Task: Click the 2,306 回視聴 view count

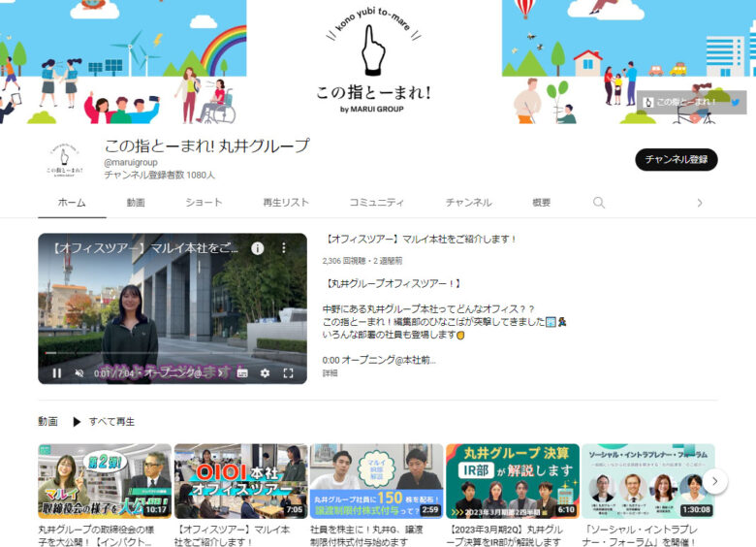Action: click(x=344, y=261)
